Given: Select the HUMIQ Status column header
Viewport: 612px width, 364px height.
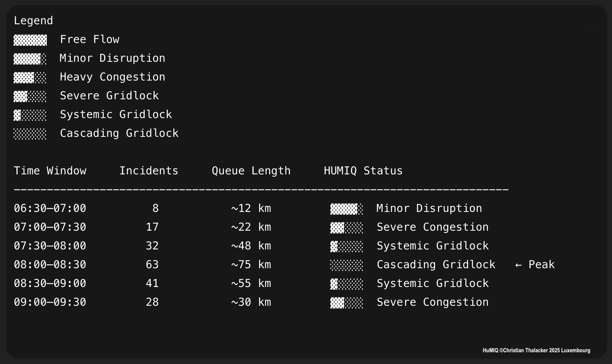Looking at the screenshot, I should pyautogui.click(x=363, y=171).
